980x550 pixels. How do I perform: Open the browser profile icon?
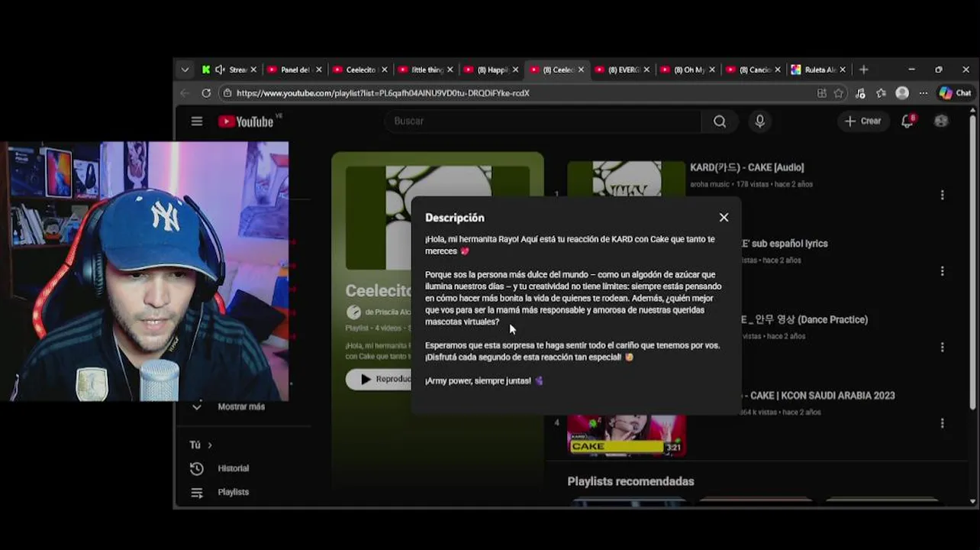[x=902, y=93]
